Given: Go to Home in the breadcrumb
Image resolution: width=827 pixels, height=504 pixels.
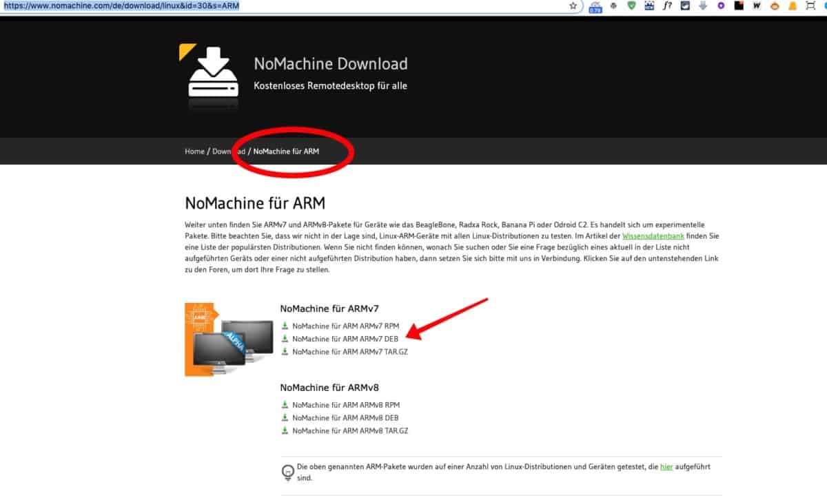Looking at the screenshot, I should pyautogui.click(x=194, y=151).
